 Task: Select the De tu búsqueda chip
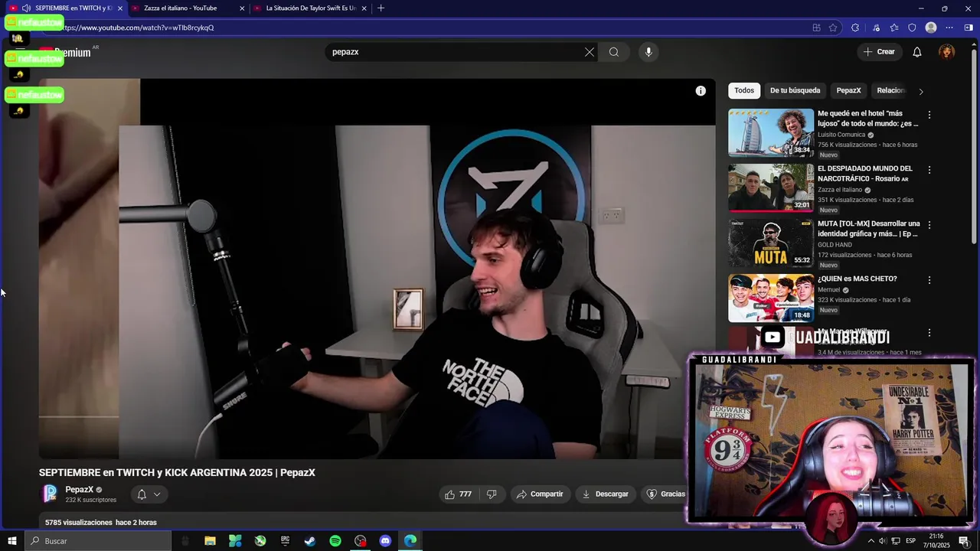point(795,90)
